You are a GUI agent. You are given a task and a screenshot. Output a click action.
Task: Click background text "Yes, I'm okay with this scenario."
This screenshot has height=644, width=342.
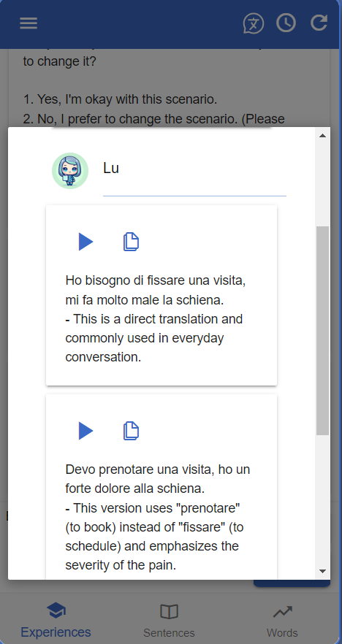click(x=127, y=99)
